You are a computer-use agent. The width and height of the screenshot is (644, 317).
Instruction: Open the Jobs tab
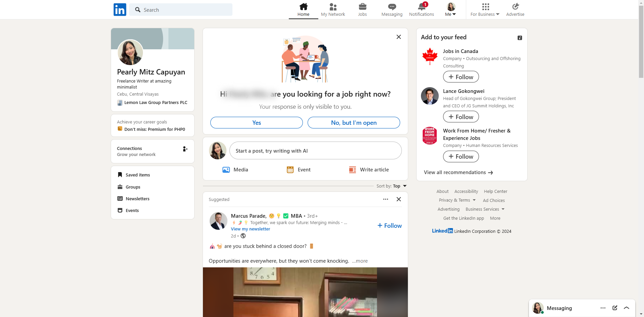(x=362, y=10)
